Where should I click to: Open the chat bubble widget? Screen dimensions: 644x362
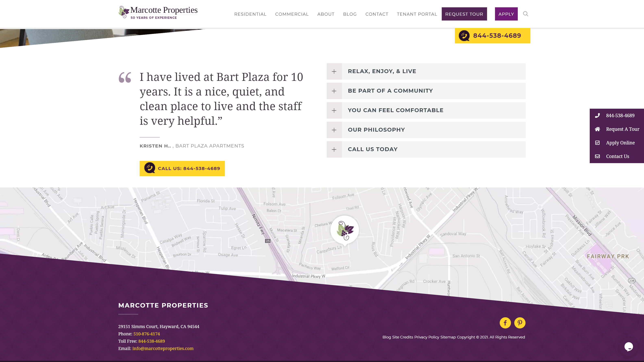(x=629, y=347)
